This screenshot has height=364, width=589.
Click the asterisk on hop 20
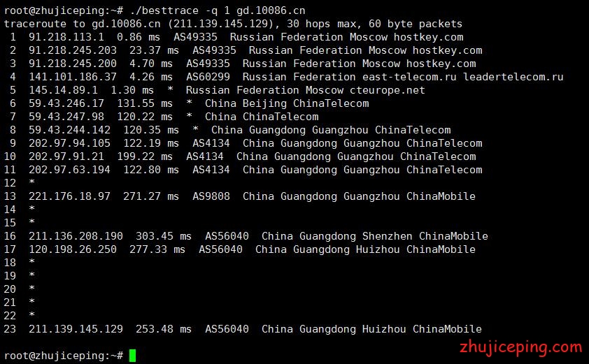click(x=32, y=289)
